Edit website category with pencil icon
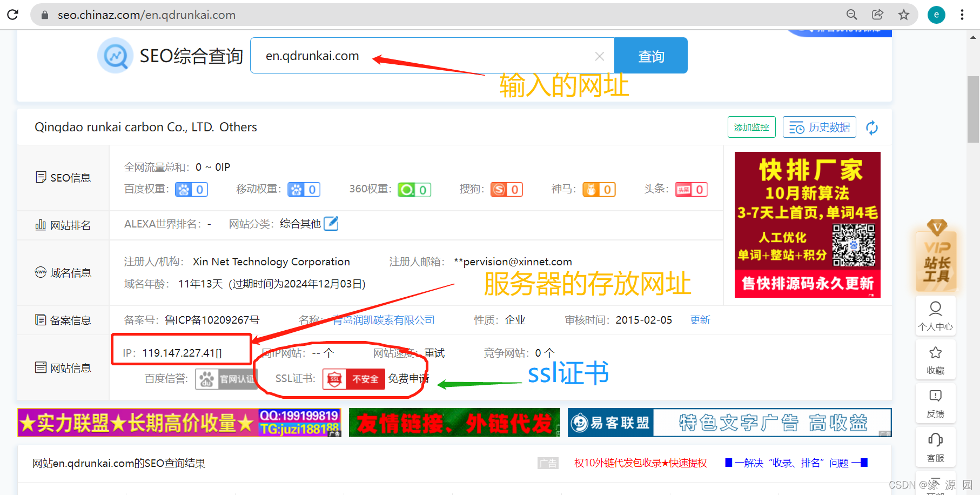The width and height of the screenshot is (980, 495). tap(331, 223)
